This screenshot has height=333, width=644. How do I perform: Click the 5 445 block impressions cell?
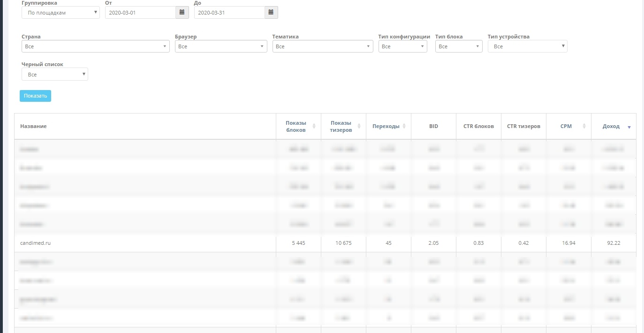point(298,243)
